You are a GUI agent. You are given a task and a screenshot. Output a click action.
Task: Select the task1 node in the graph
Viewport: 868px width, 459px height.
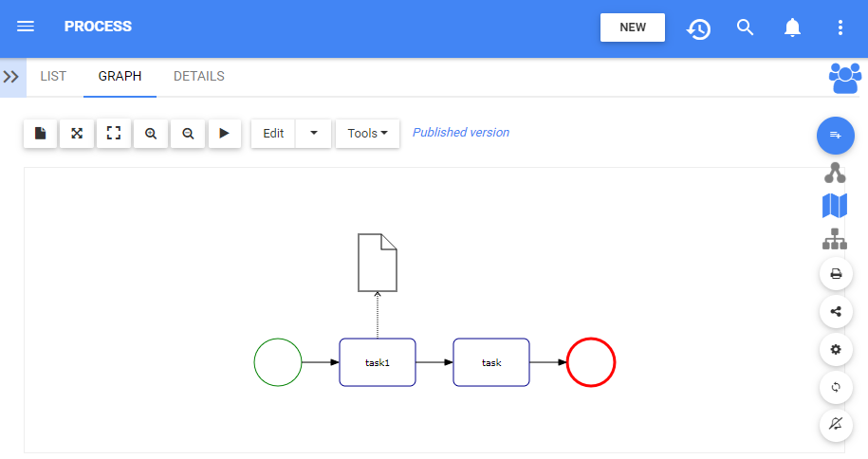[378, 362]
